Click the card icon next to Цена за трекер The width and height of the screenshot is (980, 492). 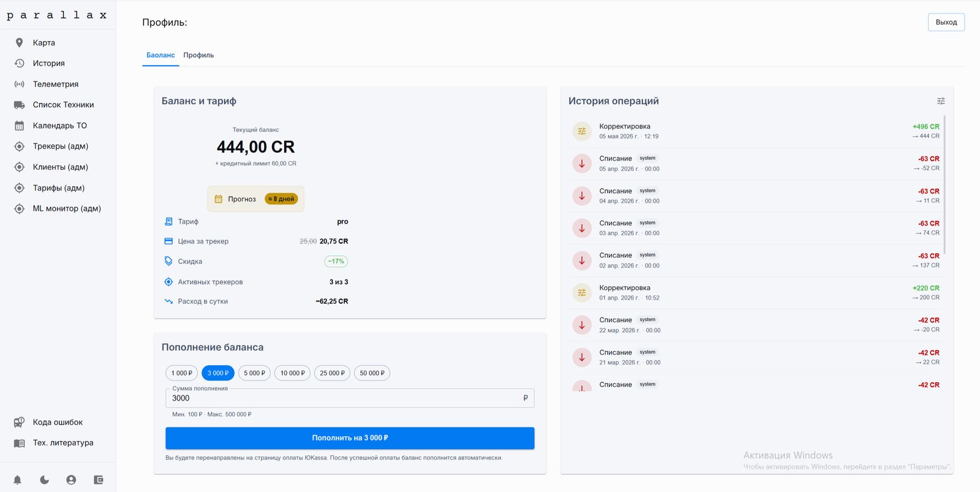coord(168,241)
